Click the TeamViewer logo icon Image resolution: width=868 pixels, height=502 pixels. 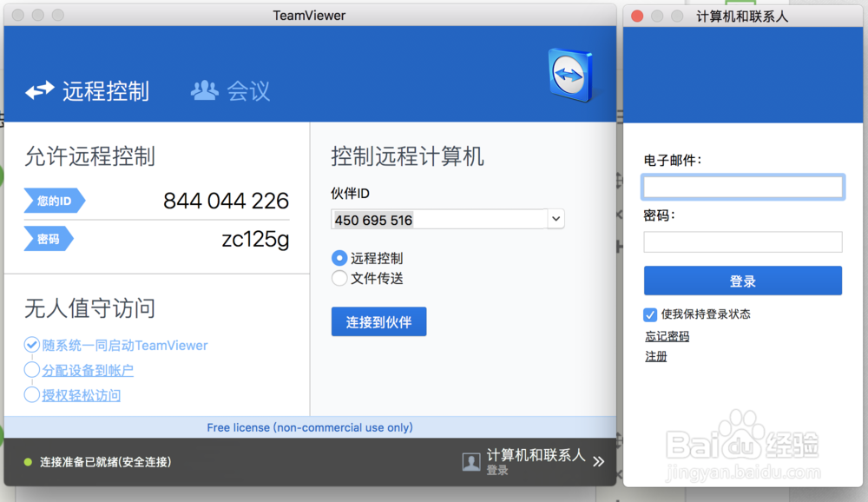pyautogui.click(x=570, y=76)
